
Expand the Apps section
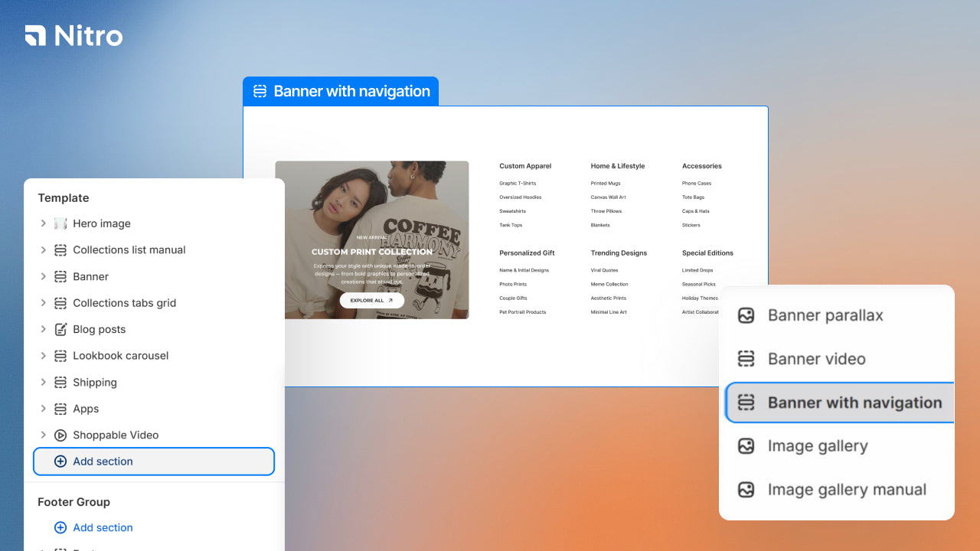44,409
